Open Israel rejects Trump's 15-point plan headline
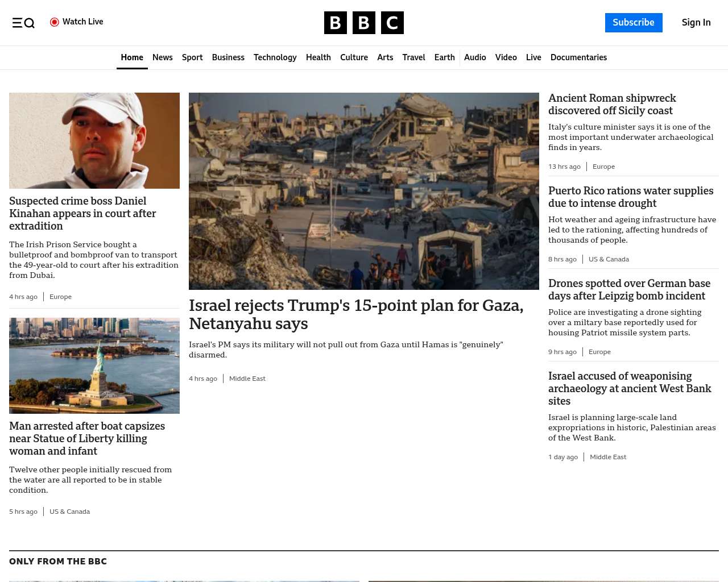Image resolution: width=728 pixels, height=582 pixels. click(x=356, y=314)
